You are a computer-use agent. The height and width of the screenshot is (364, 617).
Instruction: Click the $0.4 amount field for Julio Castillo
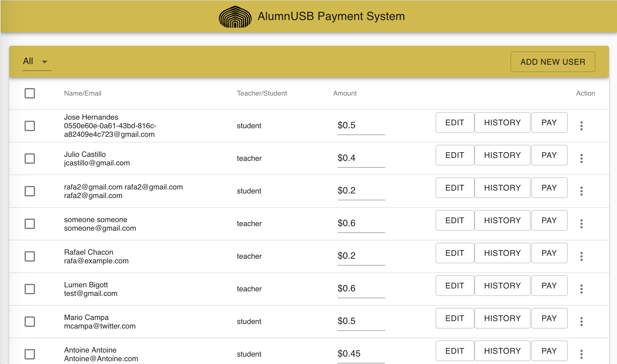(x=361, y=158)
